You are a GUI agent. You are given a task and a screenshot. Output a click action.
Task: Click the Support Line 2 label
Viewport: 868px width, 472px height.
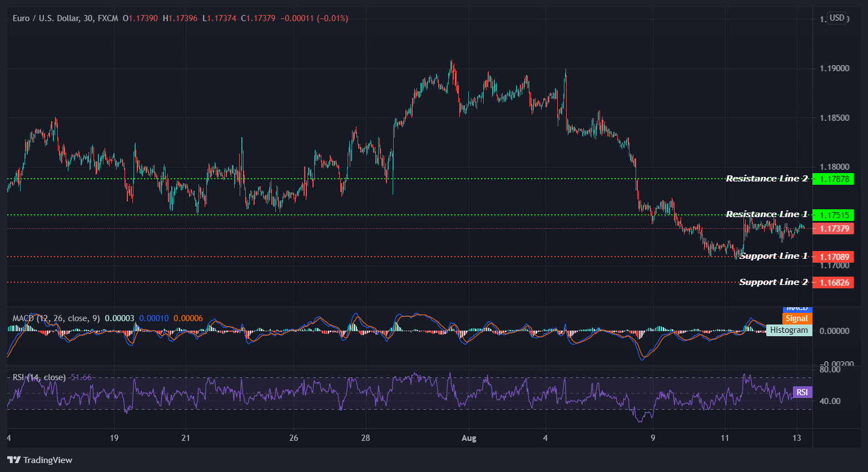coord(773,282)
